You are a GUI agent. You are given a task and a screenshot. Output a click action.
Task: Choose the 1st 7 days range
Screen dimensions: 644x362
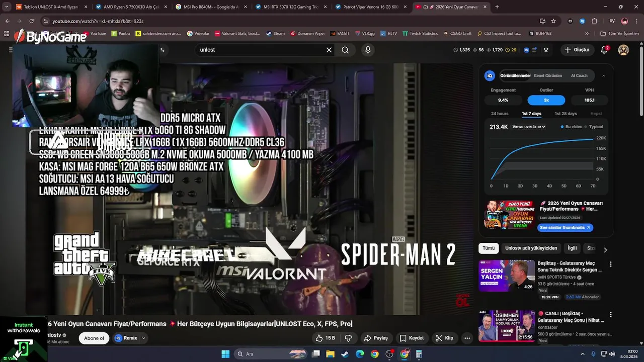click(531, 114)
